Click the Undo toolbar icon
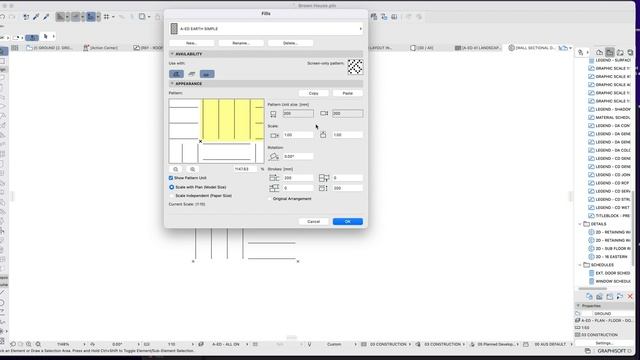This screenshot has height=360, width=640. click(x=2, y=17)
